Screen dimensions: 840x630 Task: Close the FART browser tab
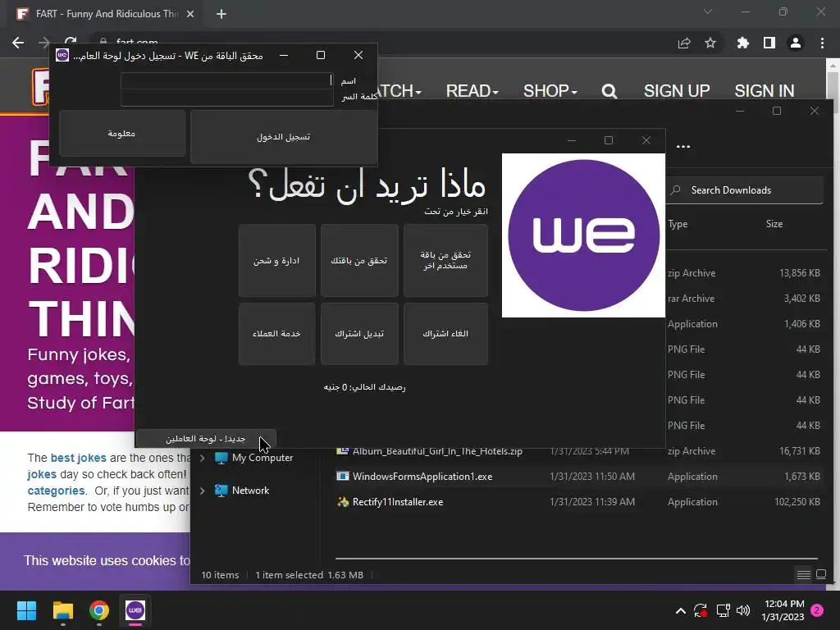(190, 14)
